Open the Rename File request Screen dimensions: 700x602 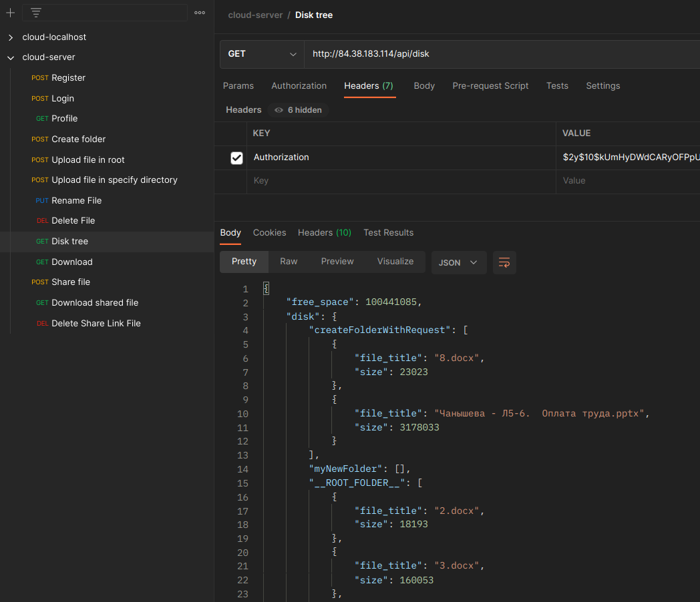(72, 200)
